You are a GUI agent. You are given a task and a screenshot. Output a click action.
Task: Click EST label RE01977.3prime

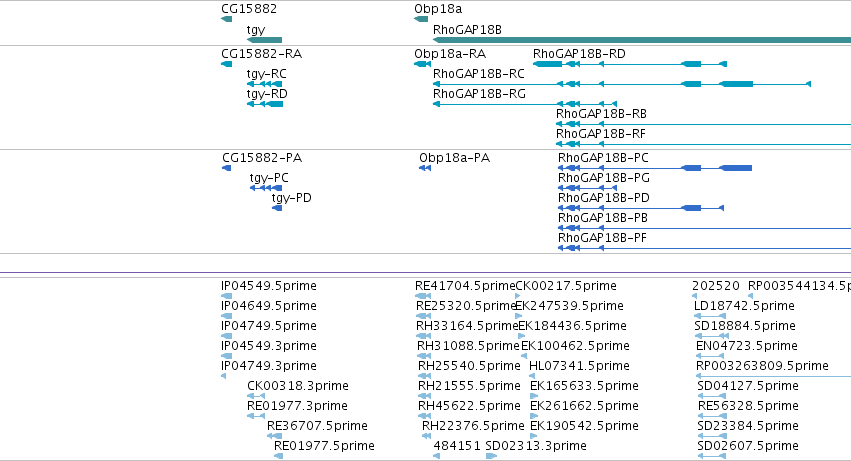pyautogui.click(x=297, y=407)
